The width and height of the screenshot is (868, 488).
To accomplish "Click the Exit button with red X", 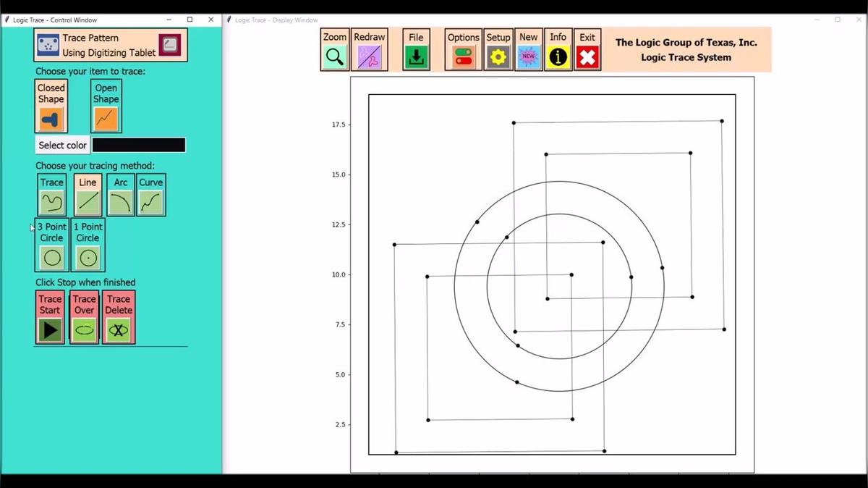I will (x=587, y=48).
